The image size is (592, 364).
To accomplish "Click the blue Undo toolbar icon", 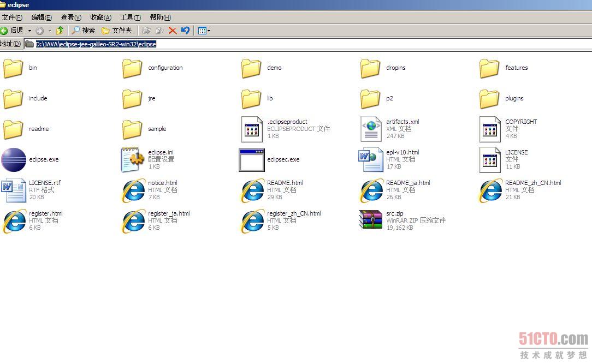I will pyautogui.click(x=185, y=31).
